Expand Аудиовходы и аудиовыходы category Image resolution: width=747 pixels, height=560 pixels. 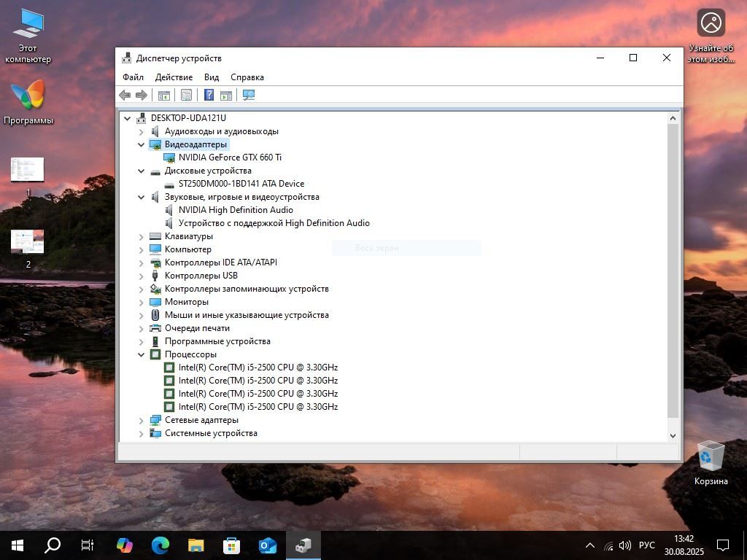click(x=141, y=131)
